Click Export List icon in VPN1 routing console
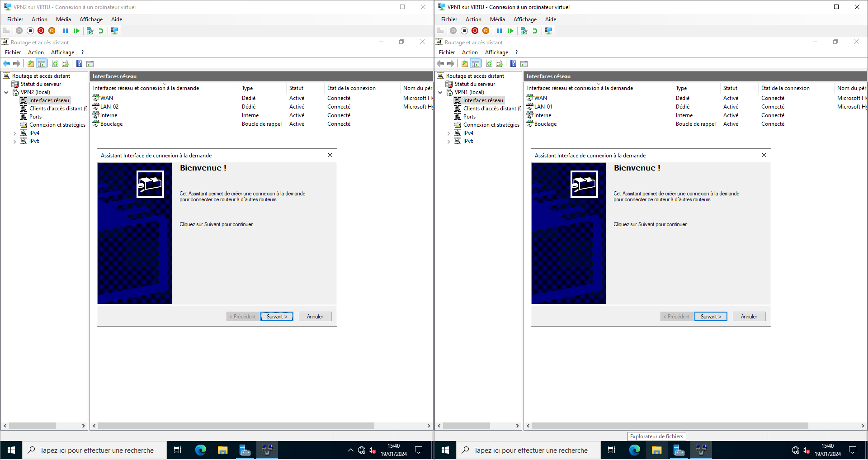 500,64
